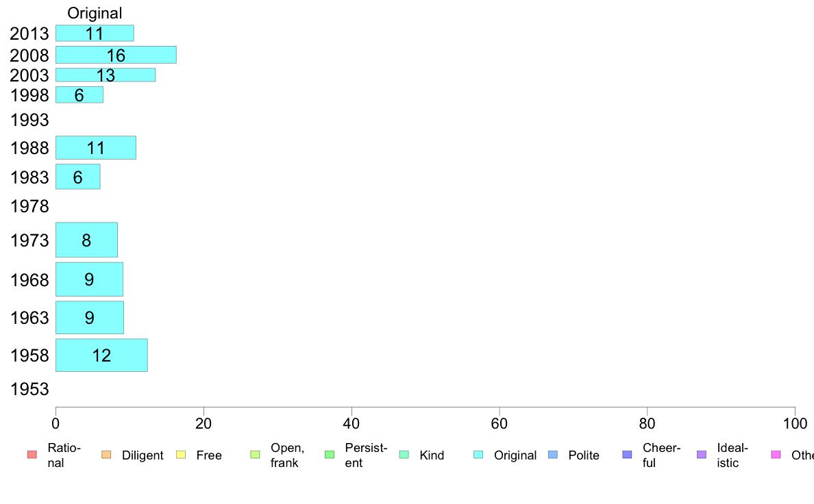The width and height of the screenshot is (814, 504).
Task: Click the Free legend yellow swatch
Action: click(x=181, y=455)
